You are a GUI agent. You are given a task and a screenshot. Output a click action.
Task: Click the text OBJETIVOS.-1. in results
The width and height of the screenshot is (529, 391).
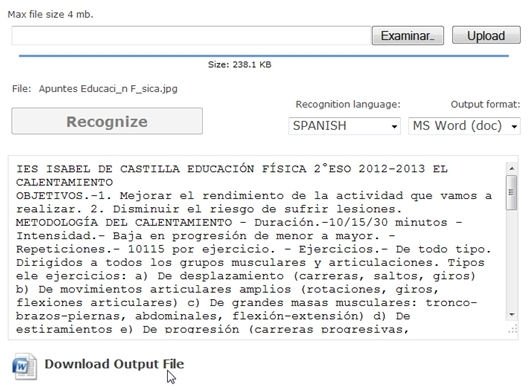pos(64,196)
